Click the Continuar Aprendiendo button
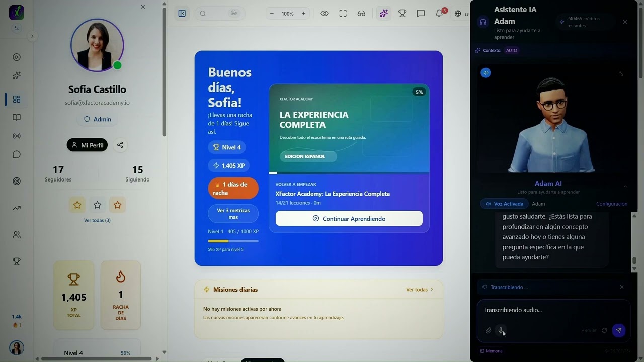This screenshot has width=644, height=362. (x=349, y=219)
